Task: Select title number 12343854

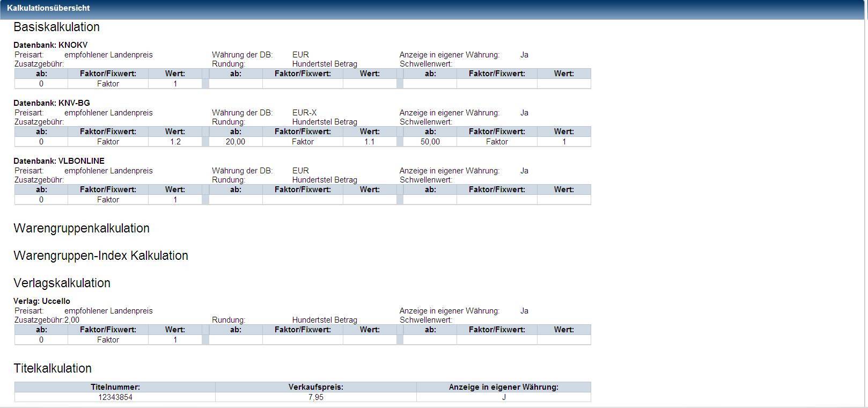Action: (x=115, y=397)
